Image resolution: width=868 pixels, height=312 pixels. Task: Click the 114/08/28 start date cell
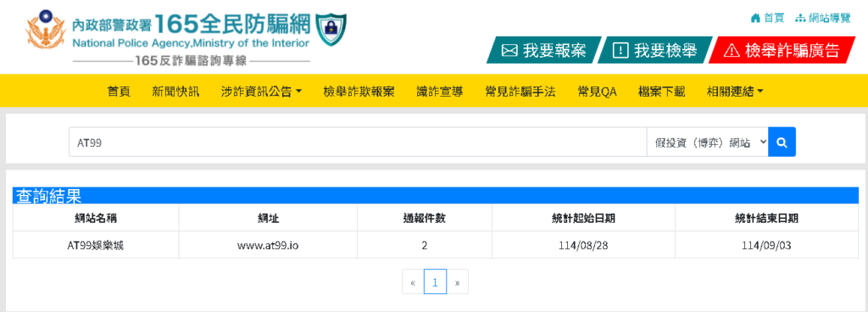pyautogui.click(x=583, y=245)
